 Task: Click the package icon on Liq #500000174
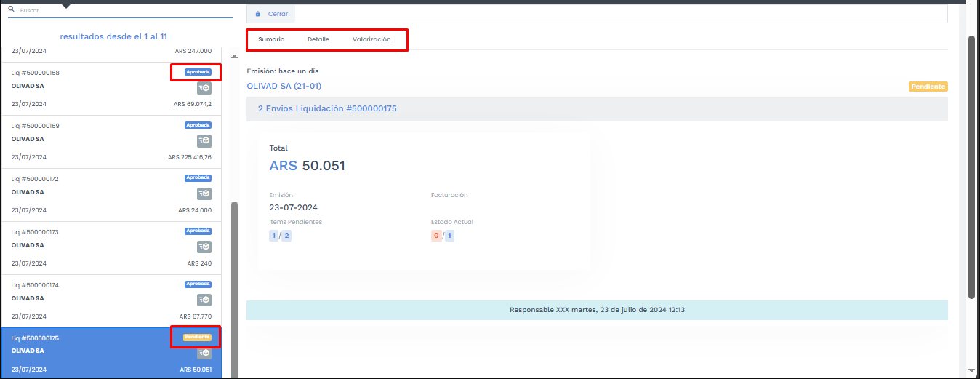point(204,300)
